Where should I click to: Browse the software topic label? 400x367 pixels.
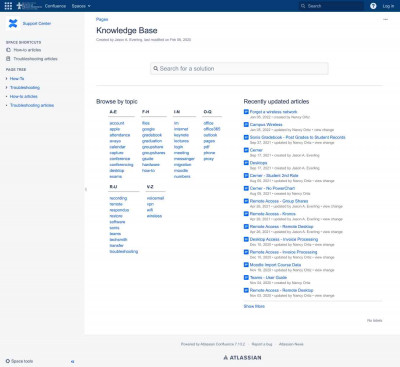click(x=117, y=222)
